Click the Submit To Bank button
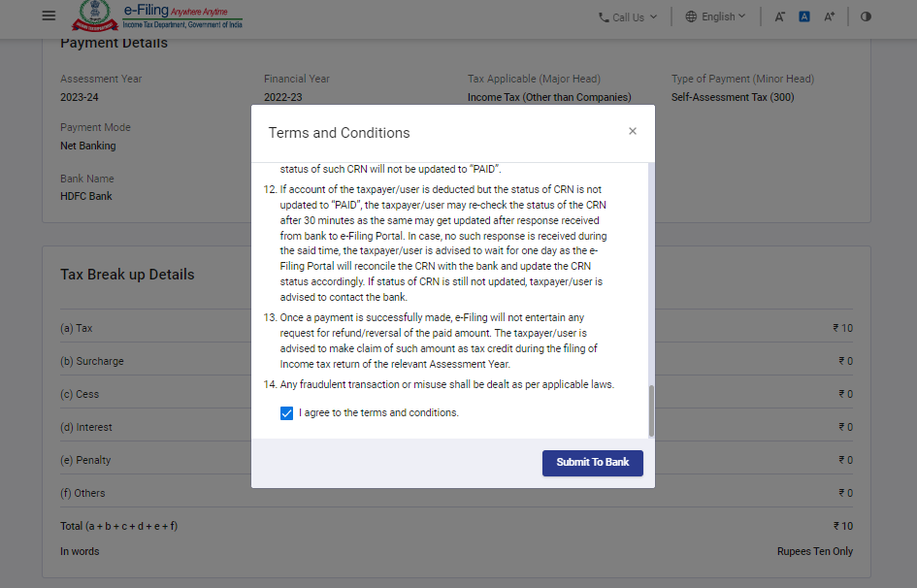Viewport: 917px width, 588px height. 592,463
